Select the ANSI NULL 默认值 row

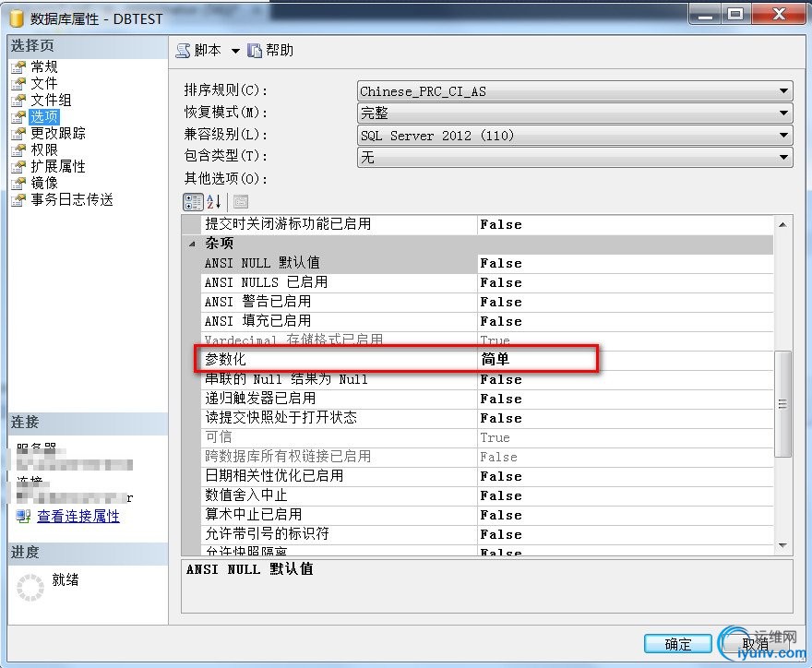click(x=487, y=263)
